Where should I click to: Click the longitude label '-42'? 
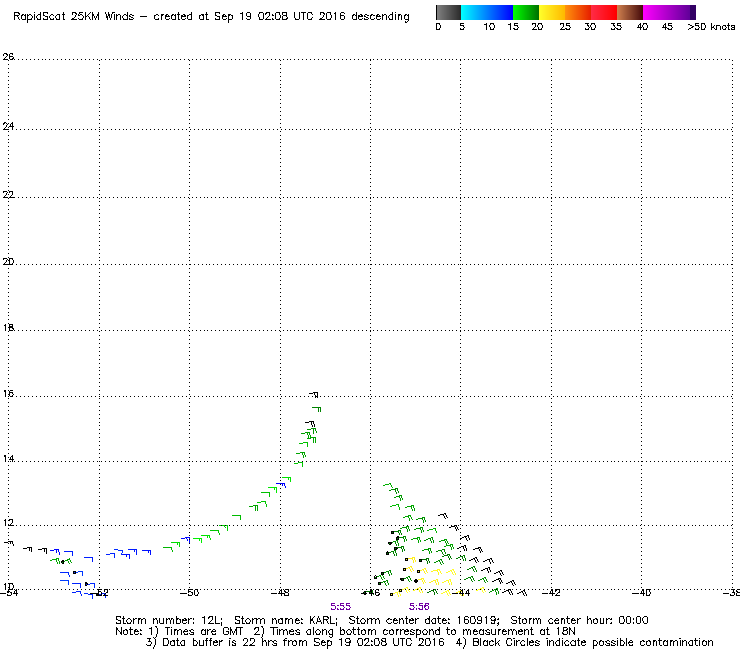point(551,593)
